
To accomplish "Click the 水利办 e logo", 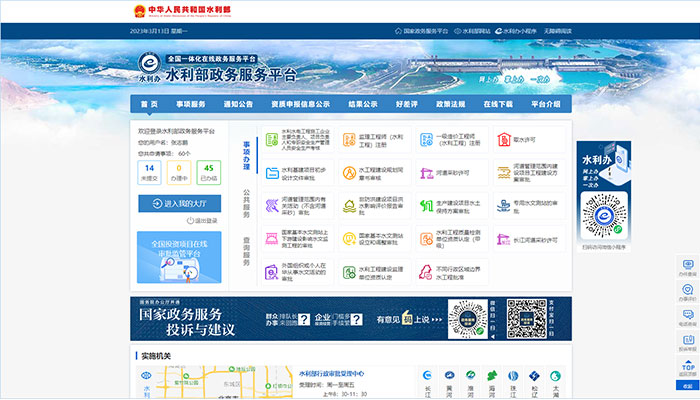I will [149, 67].
